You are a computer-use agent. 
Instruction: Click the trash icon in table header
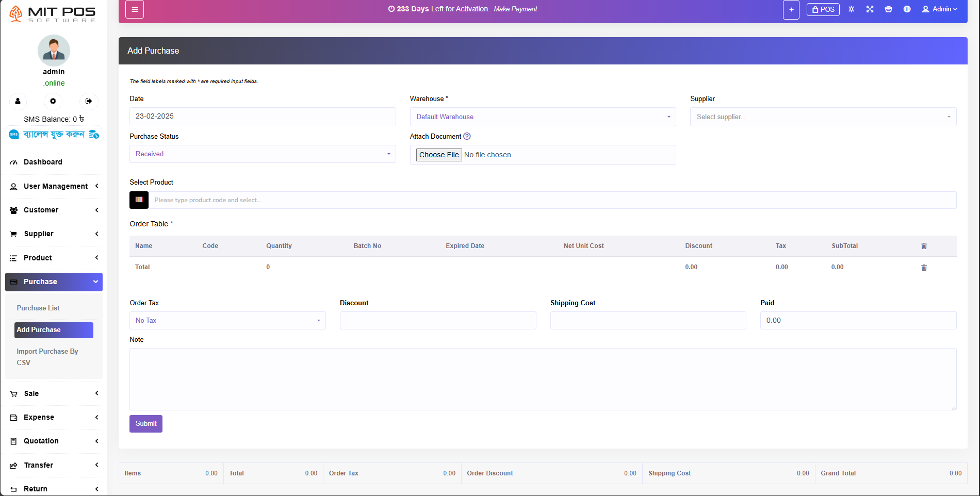(x=924, y=246)
